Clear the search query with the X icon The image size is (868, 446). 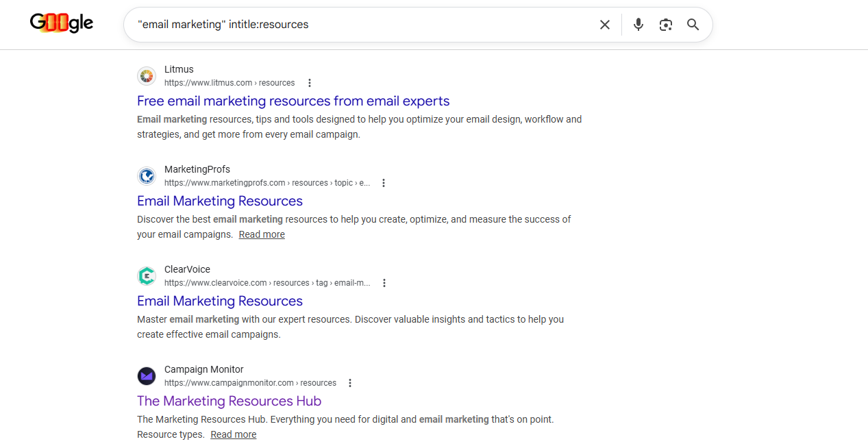click(x=605, y=24)
